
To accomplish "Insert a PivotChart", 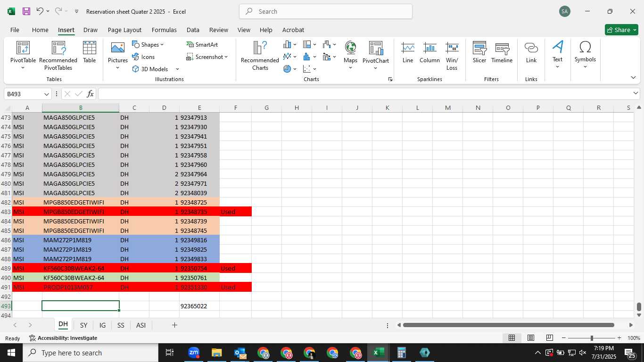I will tap(376, 56).
